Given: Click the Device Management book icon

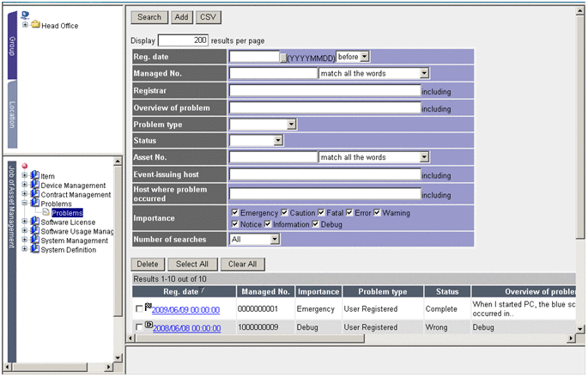Looking at the screenshot, I should pos(34,186).
